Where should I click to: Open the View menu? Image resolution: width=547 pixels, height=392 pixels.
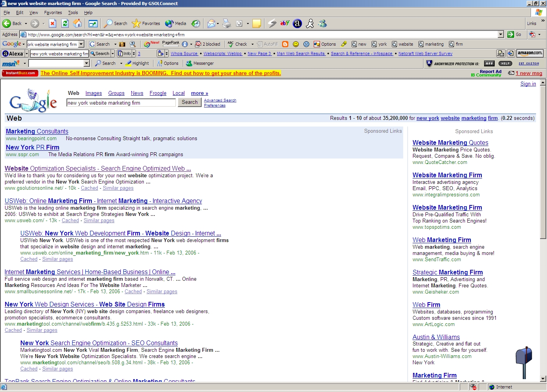pos(34,12)
